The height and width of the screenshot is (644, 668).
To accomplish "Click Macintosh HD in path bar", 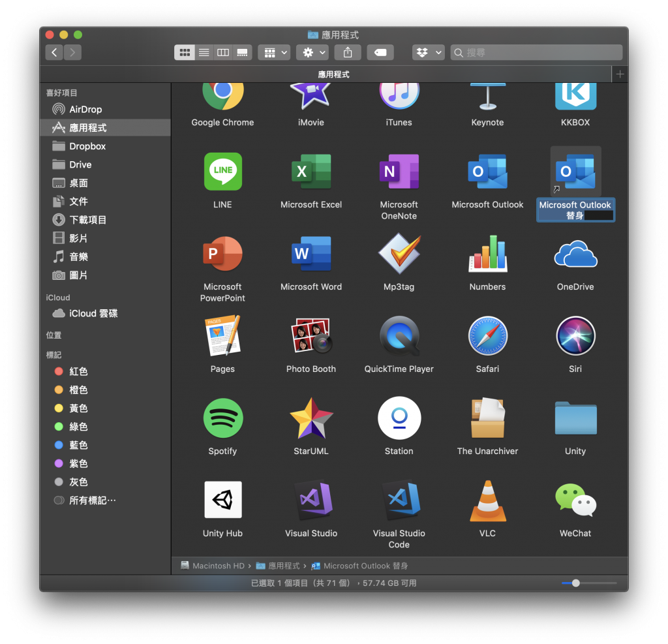I will pyautogui.click(x=213, y=566).
